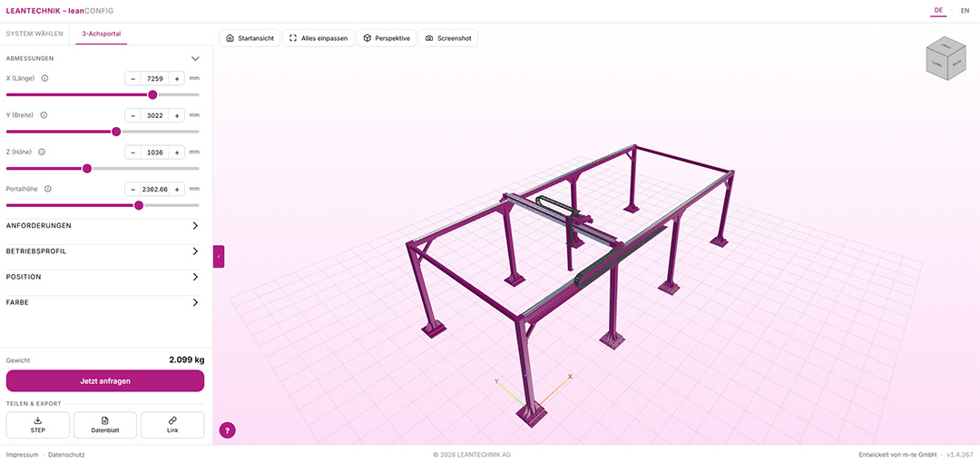The height and width of the screenshot is (463, 980).
Task: Decrease Z (Höhe) with minus button
Action: [133, 152]
